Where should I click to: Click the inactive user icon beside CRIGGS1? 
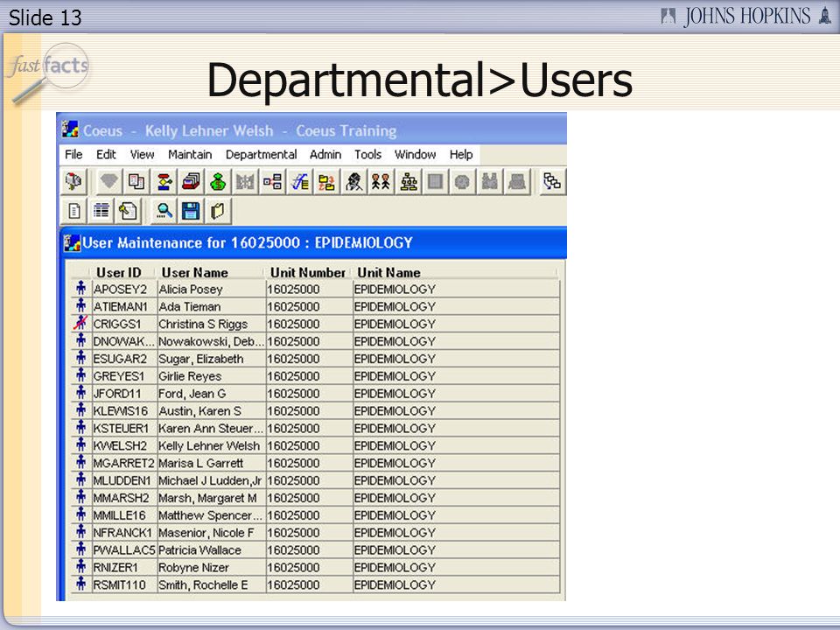[x=80, y=323]
